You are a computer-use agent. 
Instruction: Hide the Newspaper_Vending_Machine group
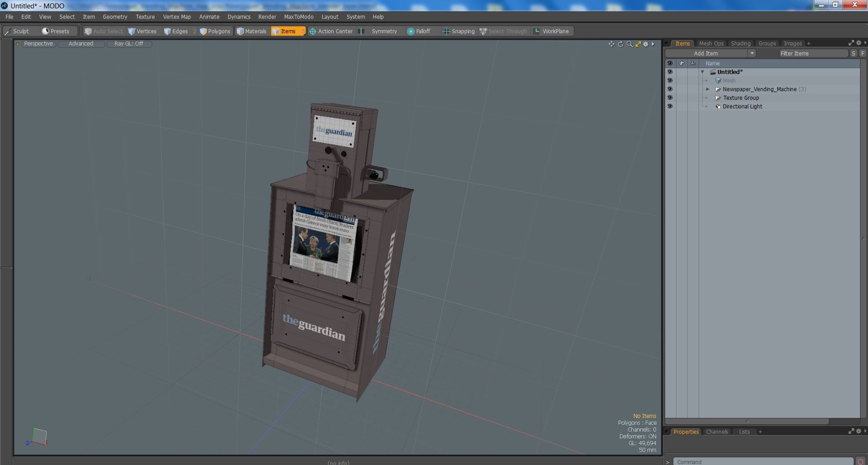670,89
